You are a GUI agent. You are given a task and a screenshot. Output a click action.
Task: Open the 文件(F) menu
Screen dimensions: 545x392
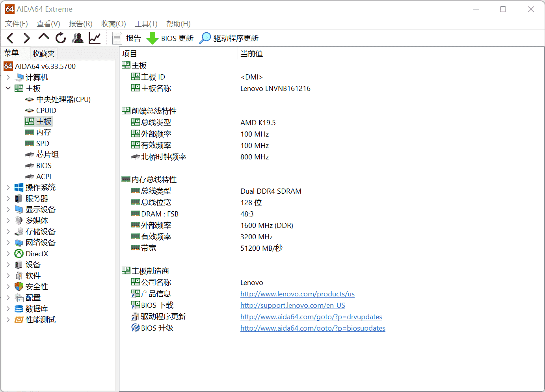coord(17,24)
